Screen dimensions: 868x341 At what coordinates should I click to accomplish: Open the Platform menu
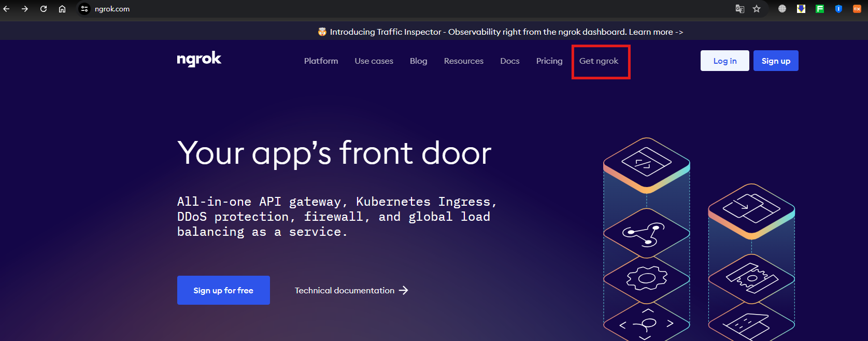321,61
